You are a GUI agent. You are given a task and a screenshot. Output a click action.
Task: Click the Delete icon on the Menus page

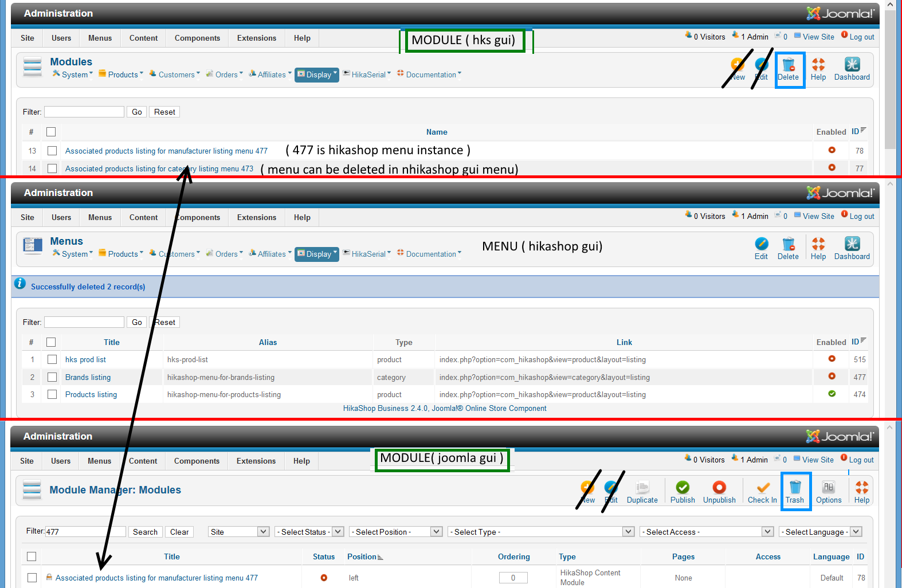pos(789,249)
